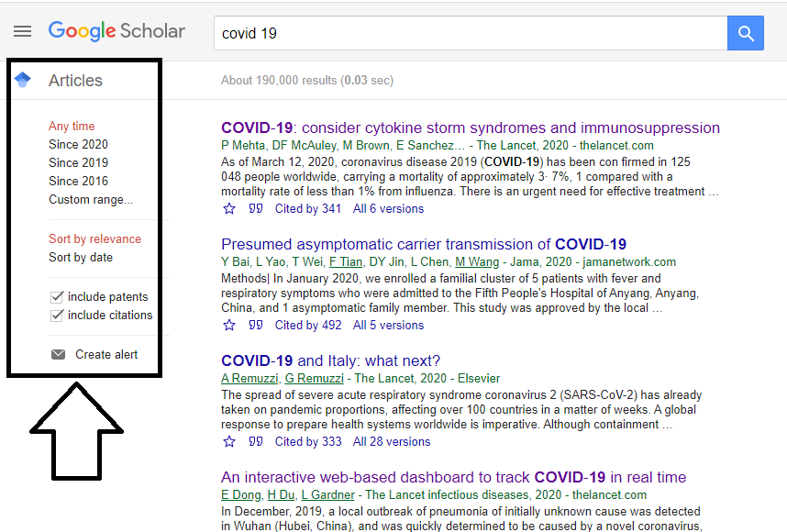Click Cited by 492
The image size is (787, 532).
pyautogui.click(x=308, y=326)
